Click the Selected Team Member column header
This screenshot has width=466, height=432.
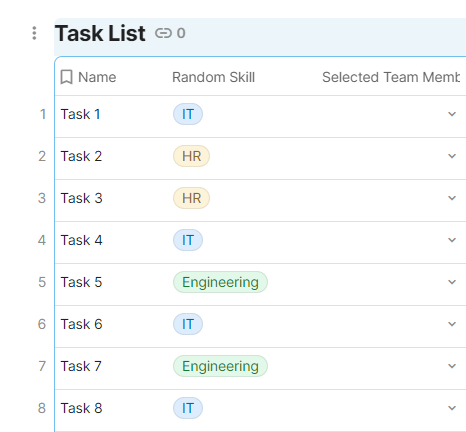click(391, 77)
